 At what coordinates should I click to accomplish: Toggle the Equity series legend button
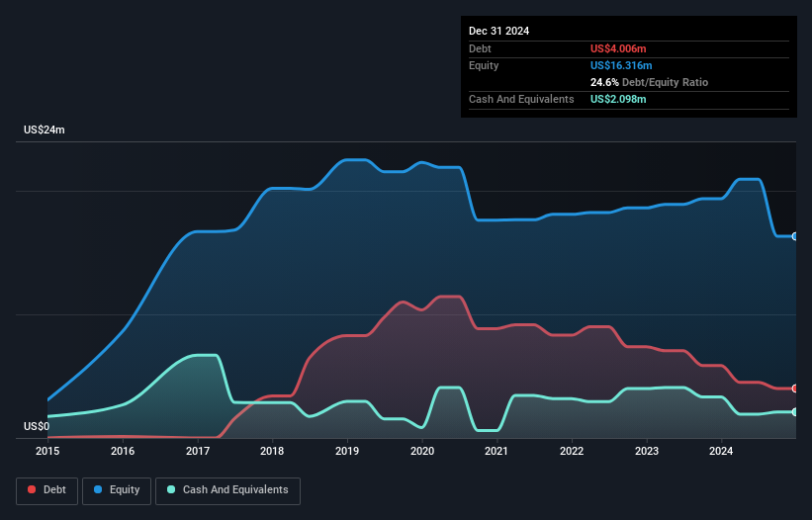click(x=117, y=490)
